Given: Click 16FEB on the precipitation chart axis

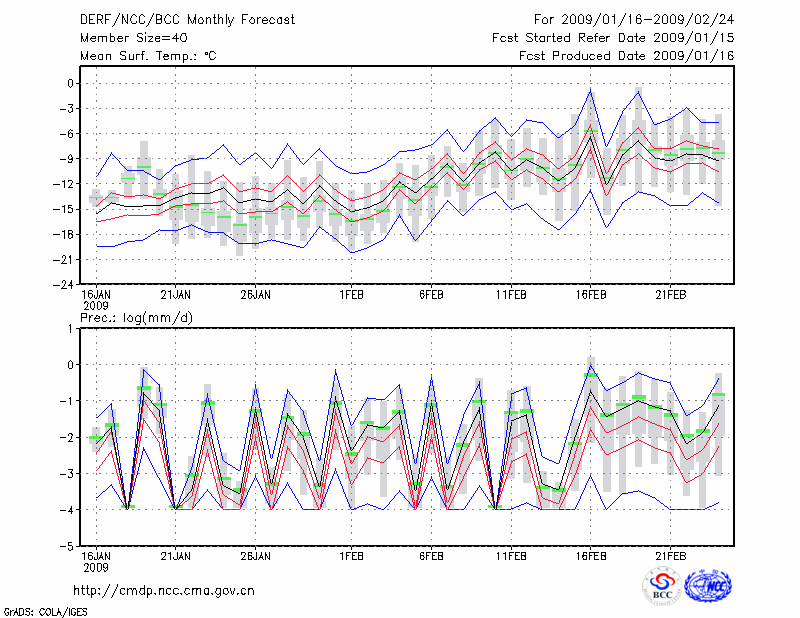Looking at the screenshot, I should pos(591,557).
